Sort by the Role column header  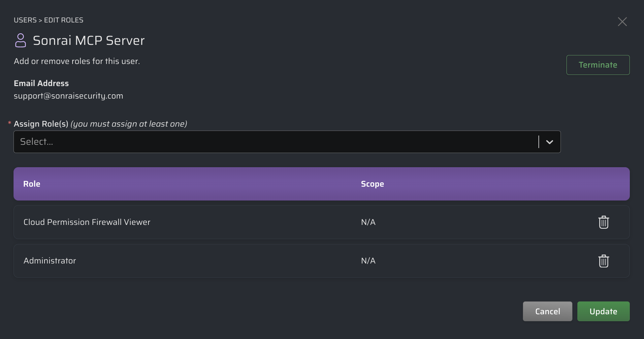pos(32,184)
